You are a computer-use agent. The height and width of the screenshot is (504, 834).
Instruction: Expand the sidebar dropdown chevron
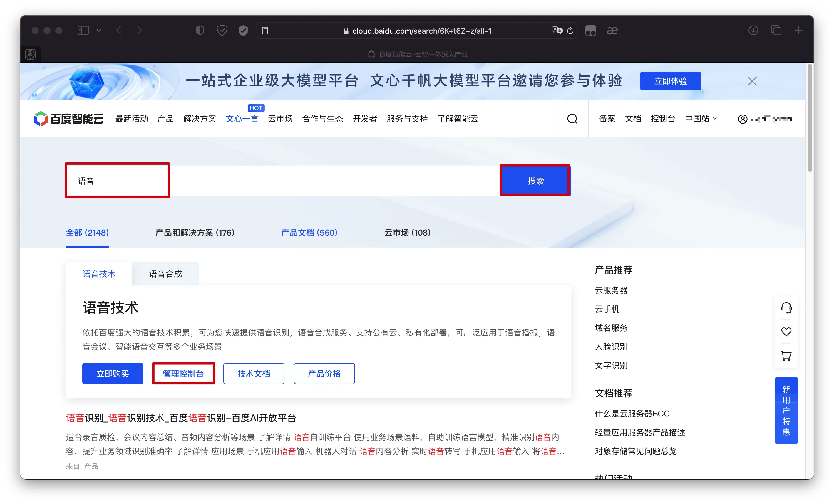tap(98, 31)
